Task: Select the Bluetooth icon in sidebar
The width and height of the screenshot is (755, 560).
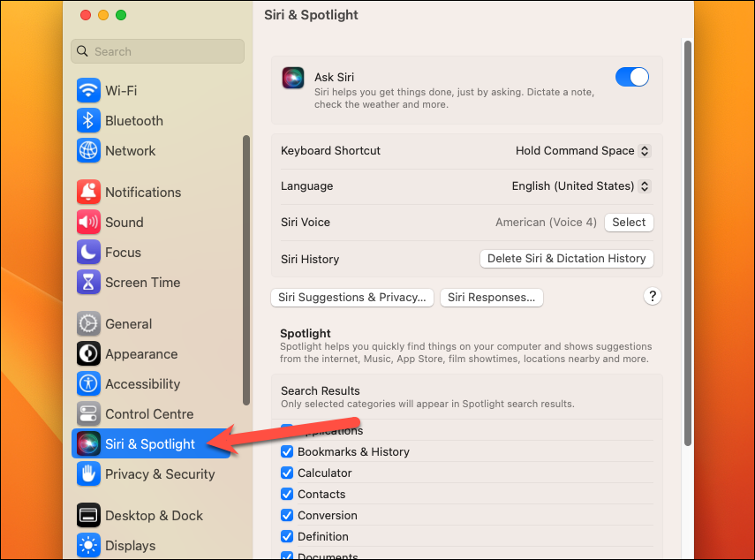Action: click(88, 120)
